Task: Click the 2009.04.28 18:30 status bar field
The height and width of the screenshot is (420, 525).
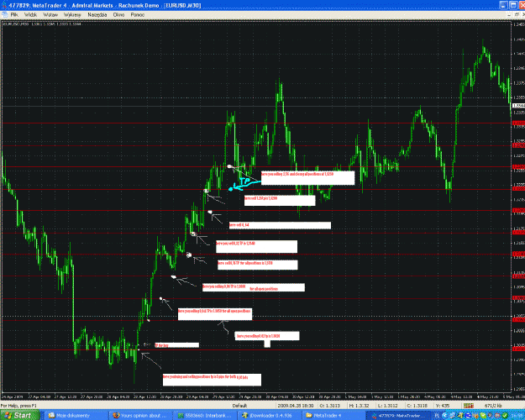Action: tap(296, 406)
